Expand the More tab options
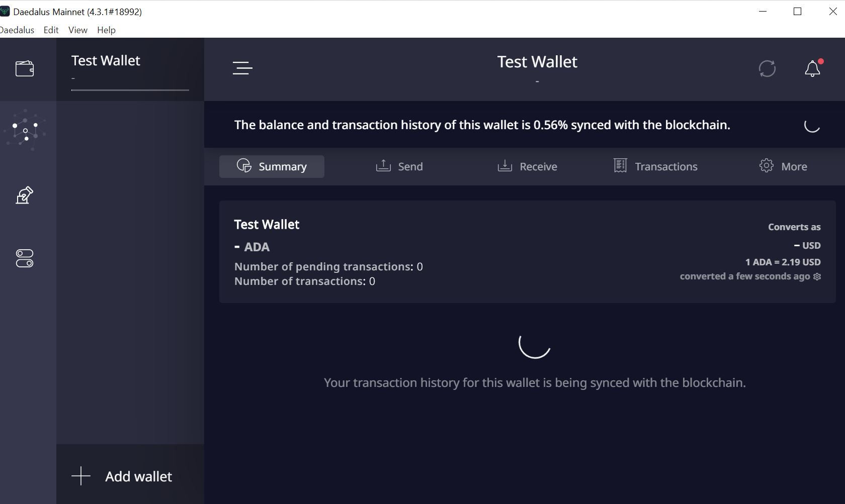 tap(783, 166)
